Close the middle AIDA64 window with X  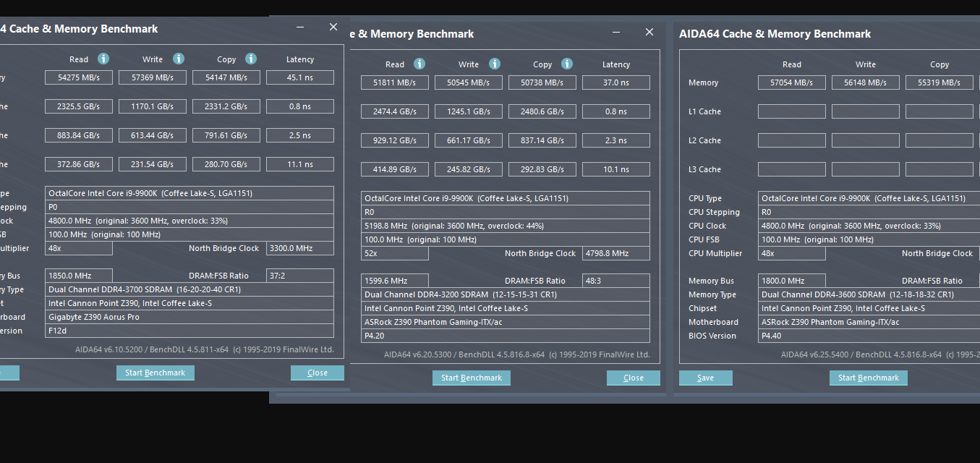[649, 32]
